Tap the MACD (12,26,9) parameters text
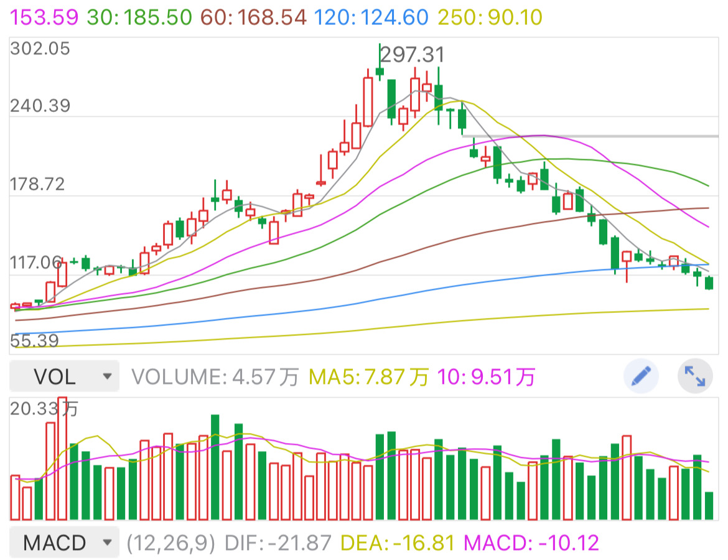The image size is (728, 560). pyautogui.click(x=171, y=543)
